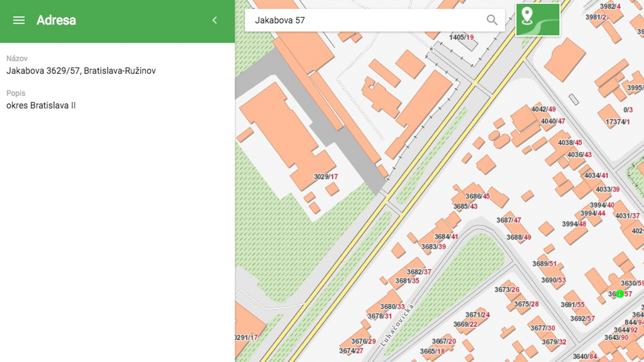
Task: Click building label 3982/4
Action: [610, 7]
